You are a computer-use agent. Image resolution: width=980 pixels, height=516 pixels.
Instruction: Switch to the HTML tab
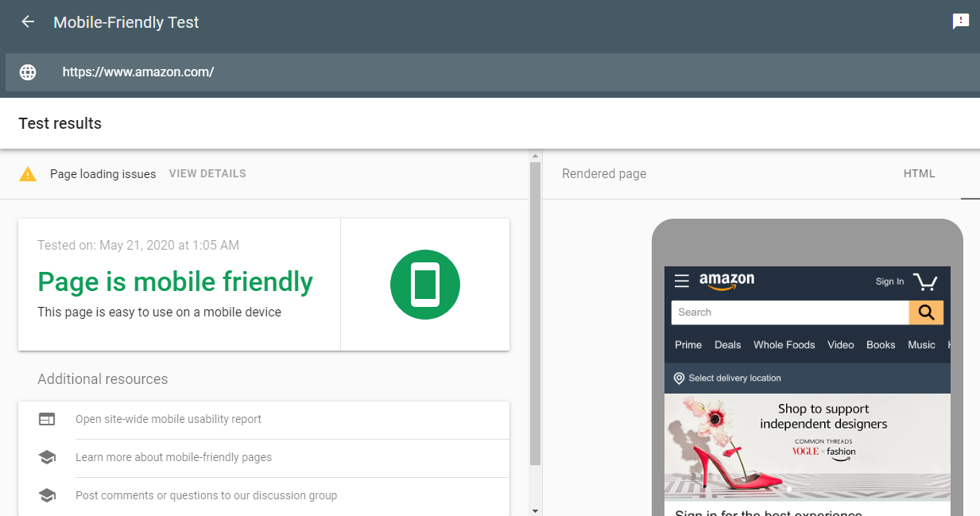click(920, 173)
